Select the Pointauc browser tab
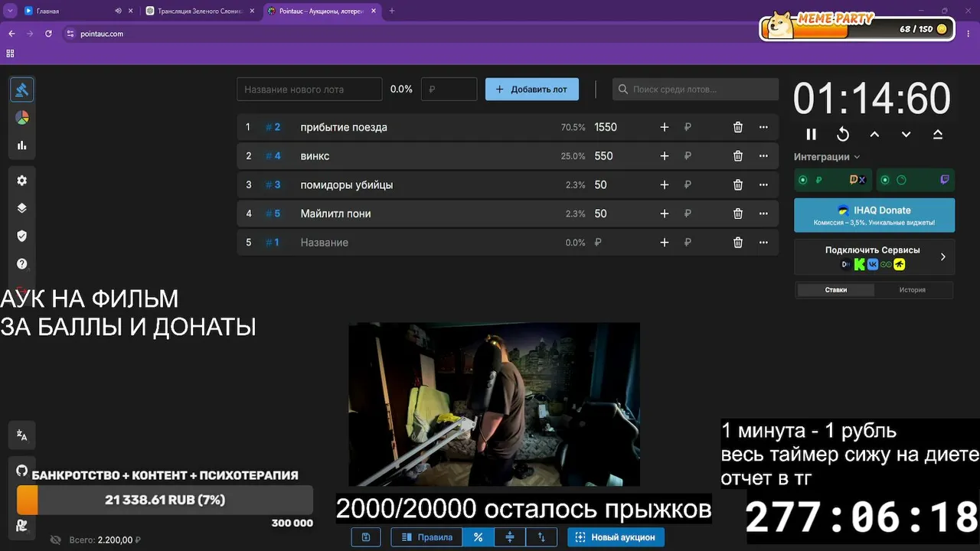The image size is (980, 551). (x=322, y=11)
